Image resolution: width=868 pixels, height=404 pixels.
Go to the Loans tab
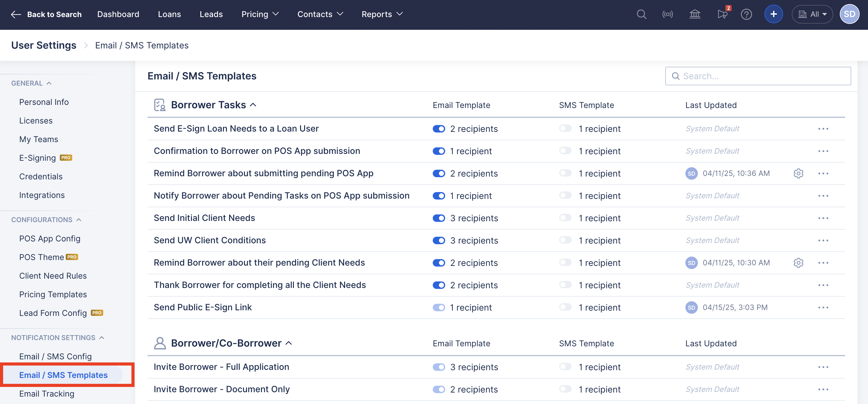tap(169, 14)
